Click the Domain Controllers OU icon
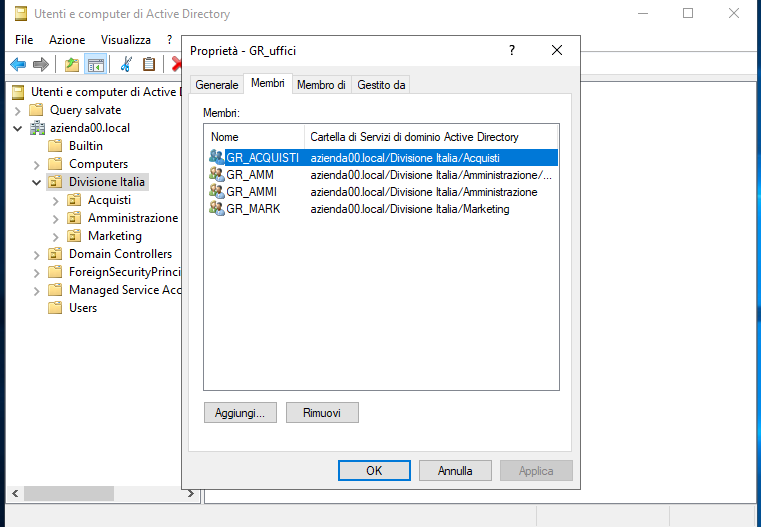 click(55, 254)
